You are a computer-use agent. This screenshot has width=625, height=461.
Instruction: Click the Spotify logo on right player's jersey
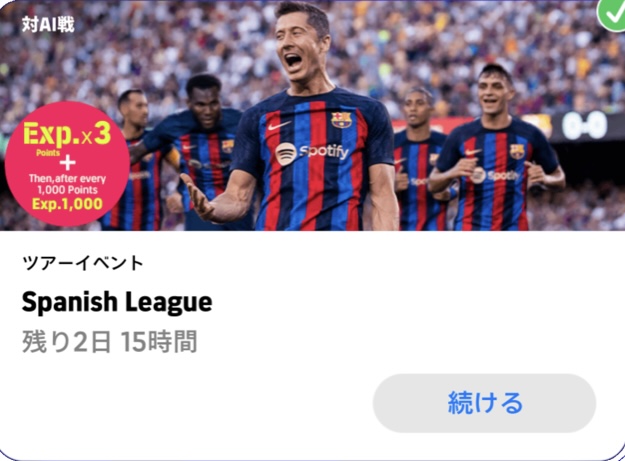495,175
